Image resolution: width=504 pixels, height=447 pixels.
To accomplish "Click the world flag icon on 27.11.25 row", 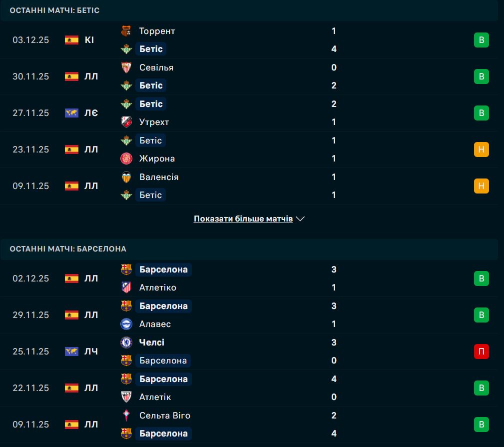I will pyautogui.click(x=71, y=113).
